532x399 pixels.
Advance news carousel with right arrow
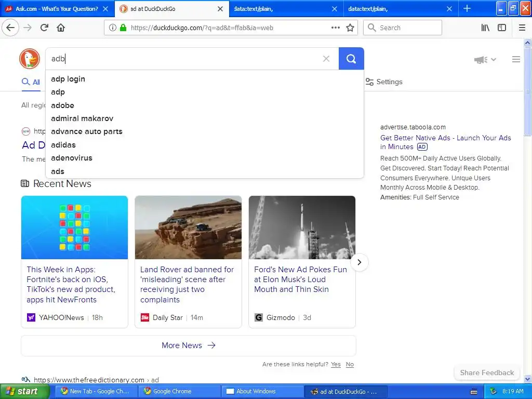click(360, 262)
